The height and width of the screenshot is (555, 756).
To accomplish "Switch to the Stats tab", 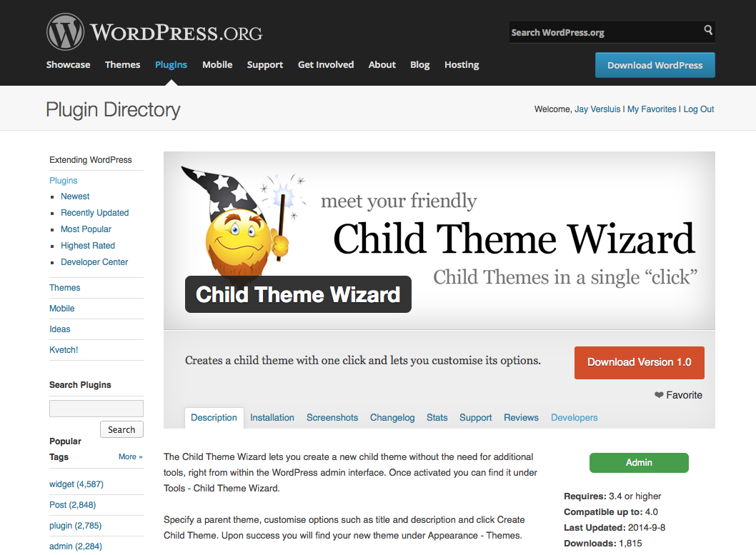I will tap(437, 418).
